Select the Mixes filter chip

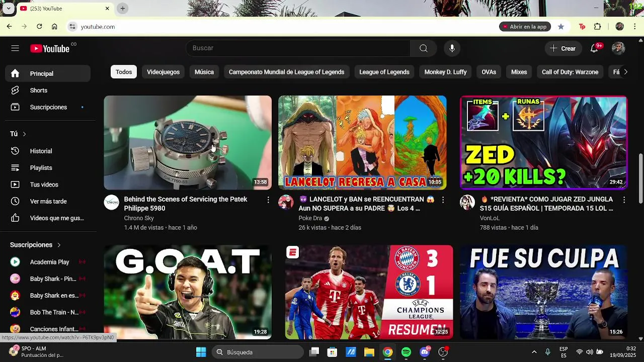coord(519,72)
